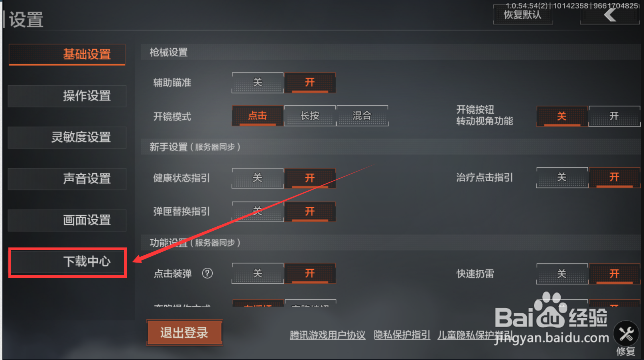Open 隐私保护指引 link

(x=402, y=335)
